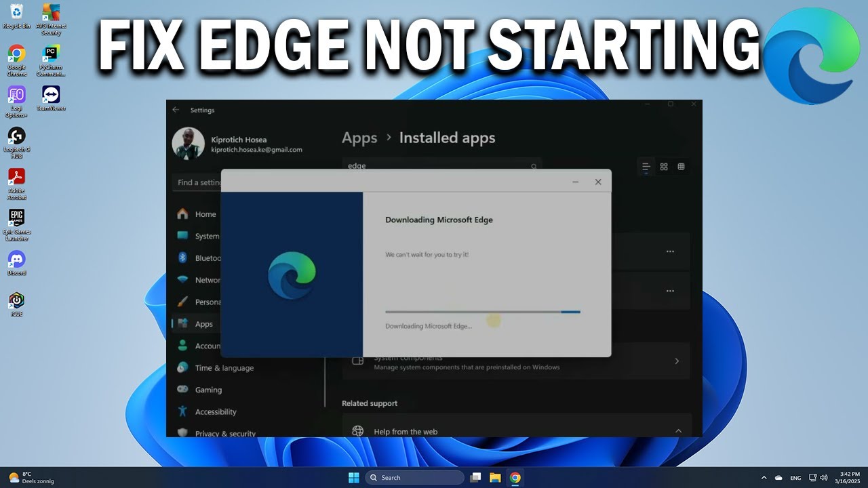Select the Logi Options+ desktop shortcut
The height and width of the screenshot is (488, 868).
(16, 102)
